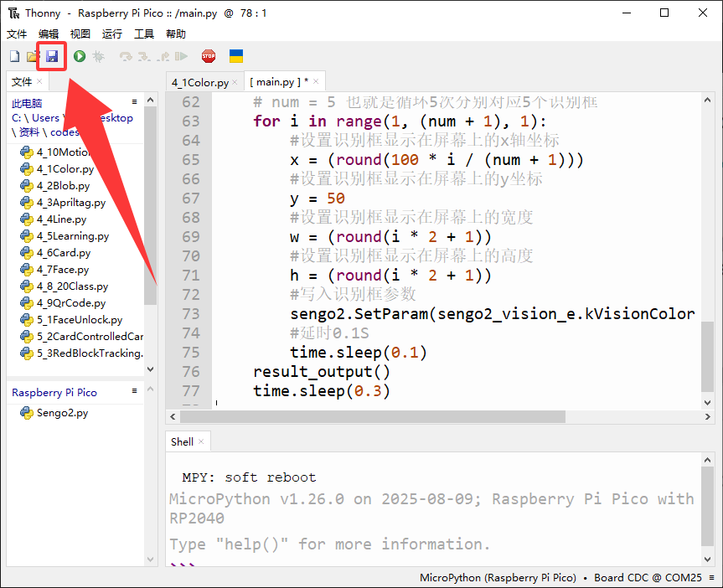Image resolution: width=723 pixels, height=588 pixels.
Task: Run current script with green play icon
Action: pos(80,56)
